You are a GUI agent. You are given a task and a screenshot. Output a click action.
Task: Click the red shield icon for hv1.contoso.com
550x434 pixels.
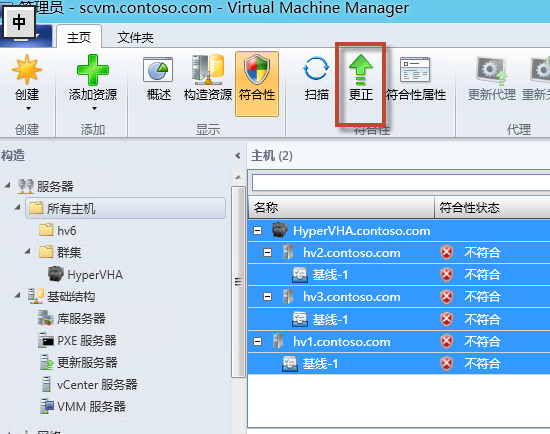(x=447, y=341)
